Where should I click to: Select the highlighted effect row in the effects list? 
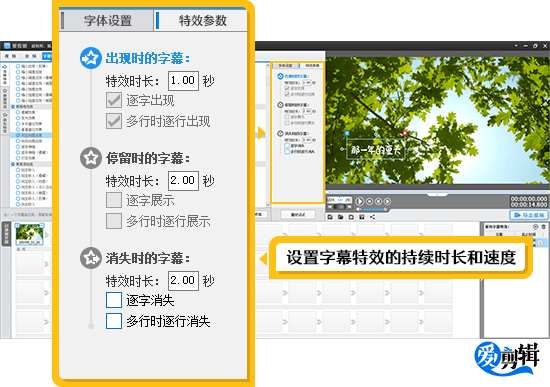32,135
